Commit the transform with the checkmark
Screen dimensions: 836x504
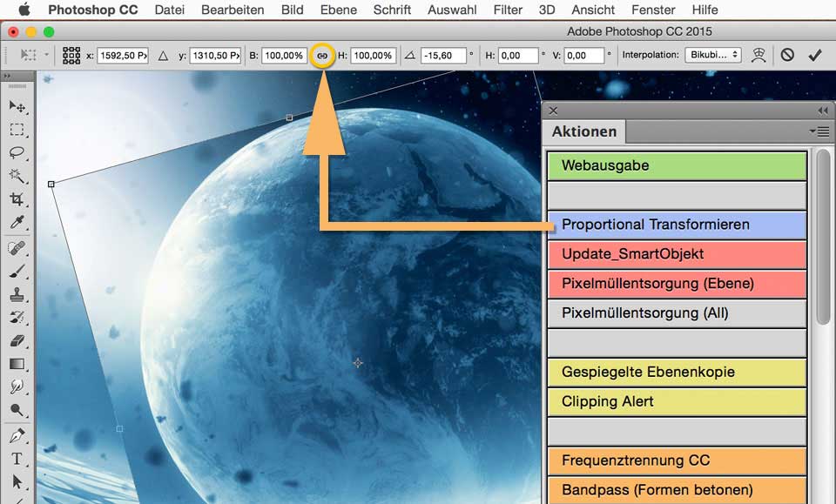[x=815, y=55]
